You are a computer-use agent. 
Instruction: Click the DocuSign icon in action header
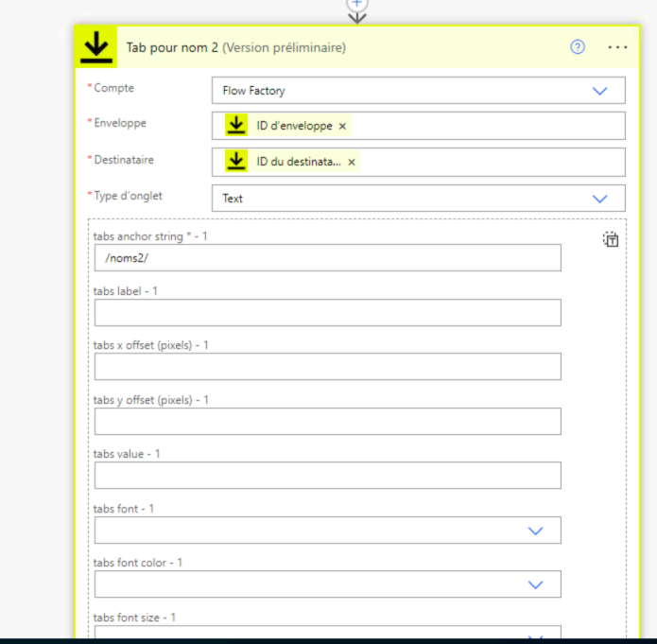pos(96,48)
